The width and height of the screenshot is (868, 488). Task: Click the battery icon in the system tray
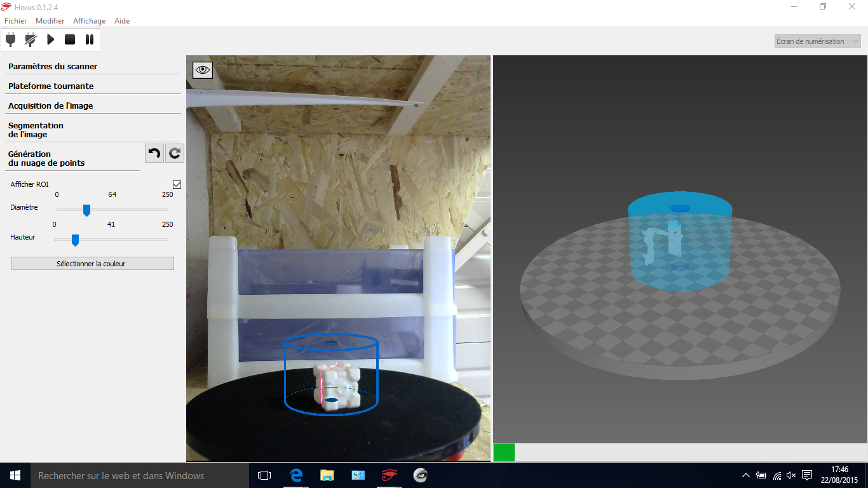[761, 475]
